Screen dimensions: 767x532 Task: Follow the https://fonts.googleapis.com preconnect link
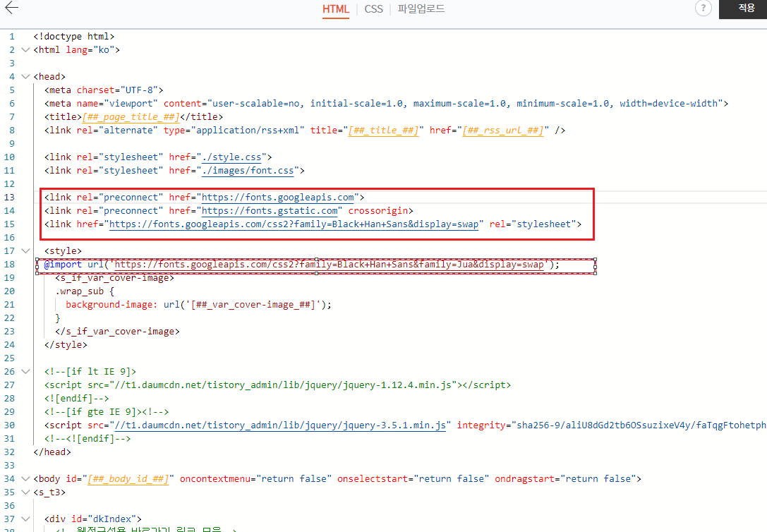point(278,198)
